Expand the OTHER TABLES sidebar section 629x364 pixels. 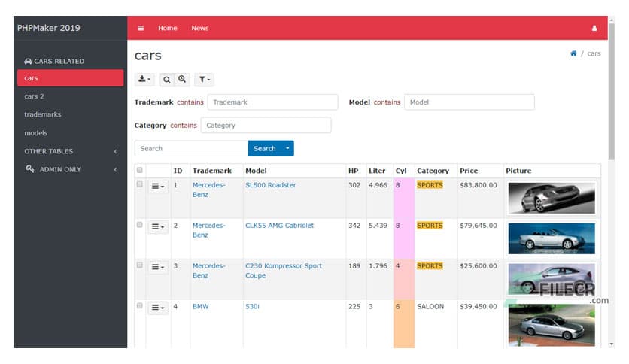(x=70, y=151)
